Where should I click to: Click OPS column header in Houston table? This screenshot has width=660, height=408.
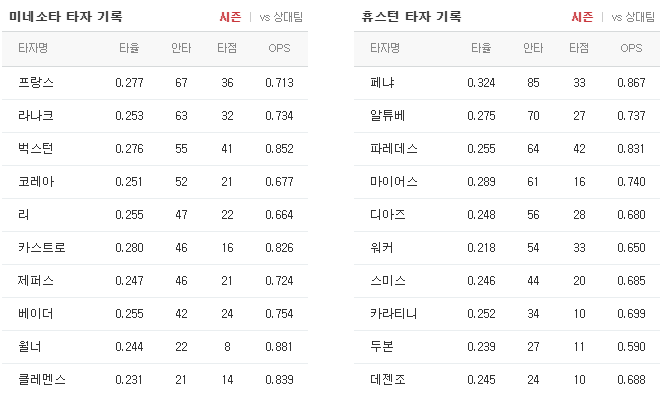coord(631,48)
